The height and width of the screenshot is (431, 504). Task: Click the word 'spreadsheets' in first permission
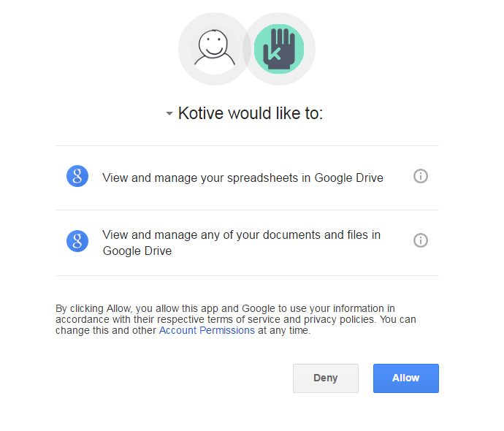[x=263, y=178]
